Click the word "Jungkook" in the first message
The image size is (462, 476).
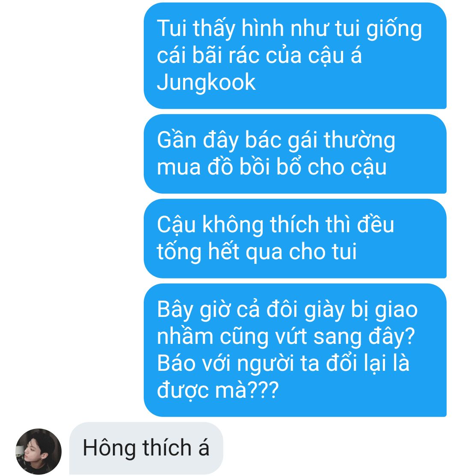pos(206,83)
